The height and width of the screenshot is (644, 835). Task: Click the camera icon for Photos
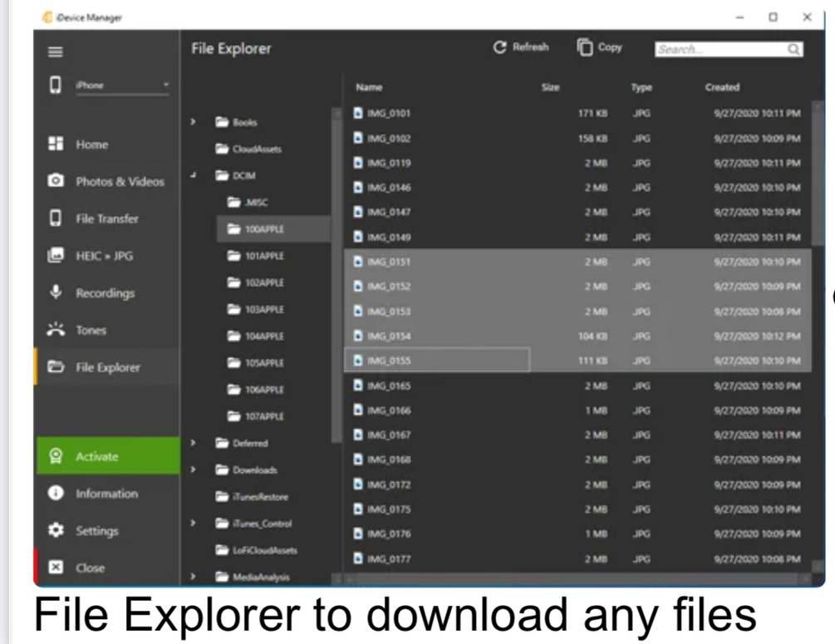[x=56, y=180]
